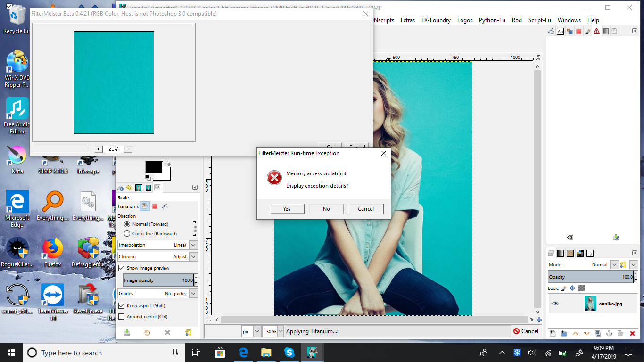
Task: Click Yes to display exception details
Action: pyautogui.click(x=287, y=209)
